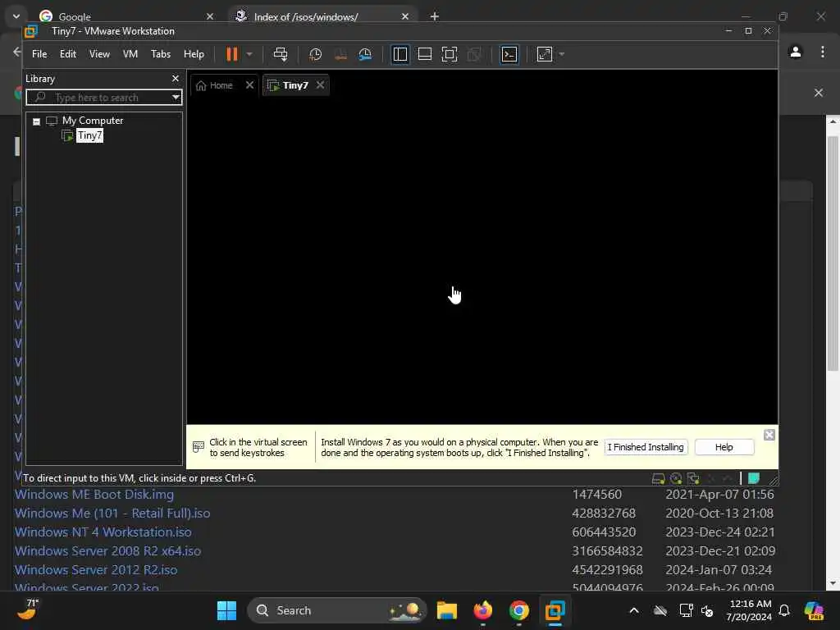Click I Finished Installing button
This screenshot has width=840, height=630.
pyautogui.click(x=646, y=447)
